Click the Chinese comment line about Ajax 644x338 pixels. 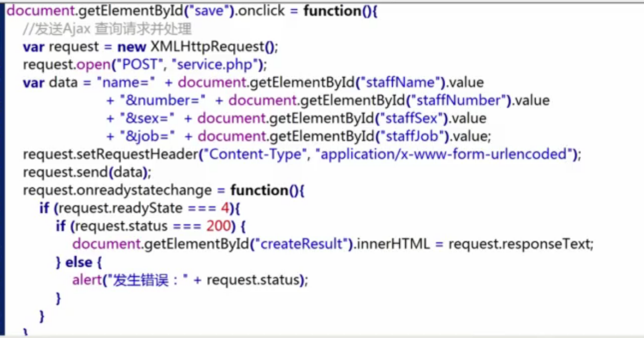pos(107,29)
